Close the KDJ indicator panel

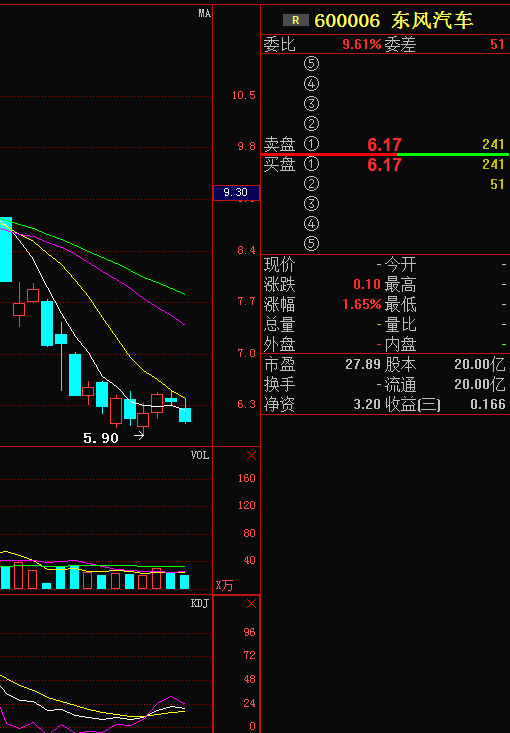(251, 604)
